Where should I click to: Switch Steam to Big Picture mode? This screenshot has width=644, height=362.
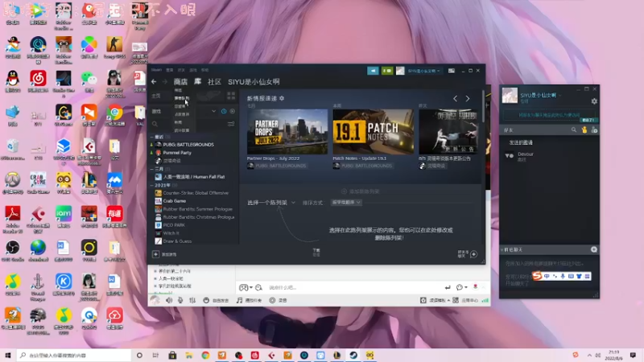452,71
